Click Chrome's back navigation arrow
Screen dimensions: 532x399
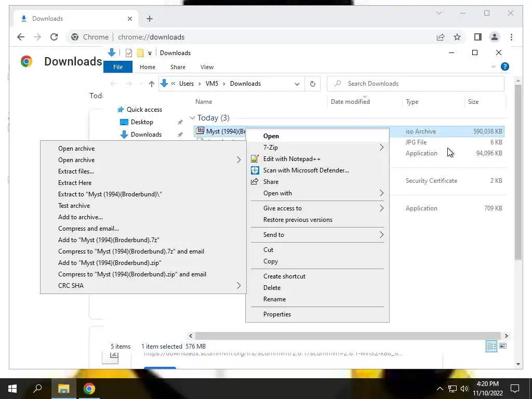21,37
